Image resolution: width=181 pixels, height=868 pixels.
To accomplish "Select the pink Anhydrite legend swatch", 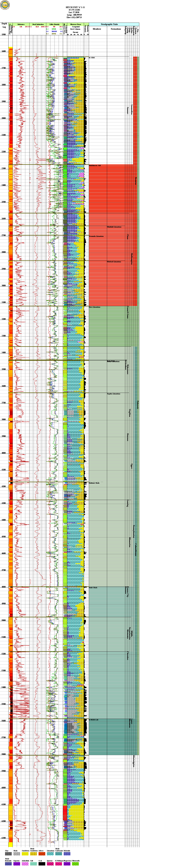I will 25,864.
